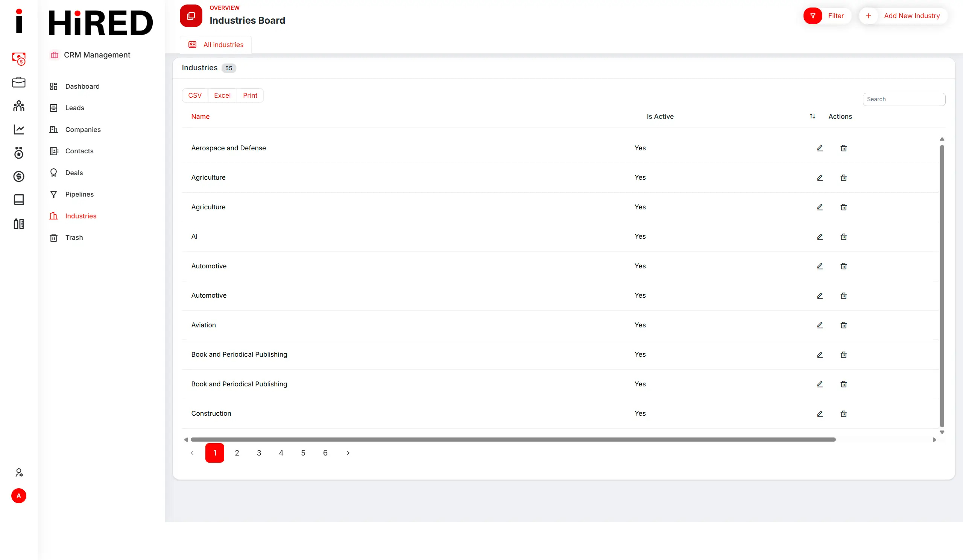Screen dimensions: 963x560
Task: Click the HiRED logo
Action: 101,23
